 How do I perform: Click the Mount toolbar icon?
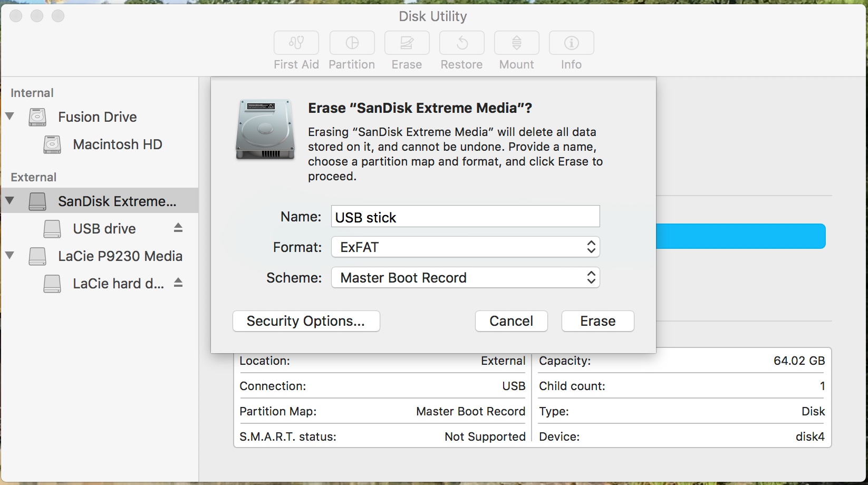pos(516,43)
